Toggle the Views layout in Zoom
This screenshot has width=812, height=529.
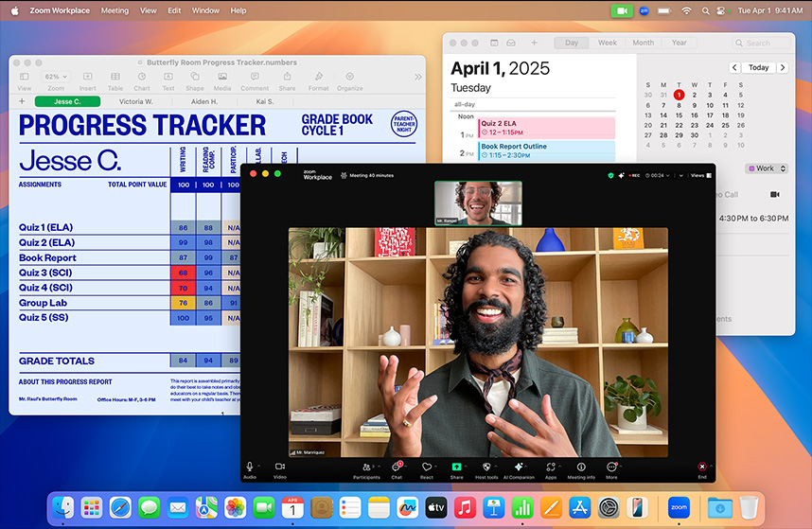[x=697, y=175]
